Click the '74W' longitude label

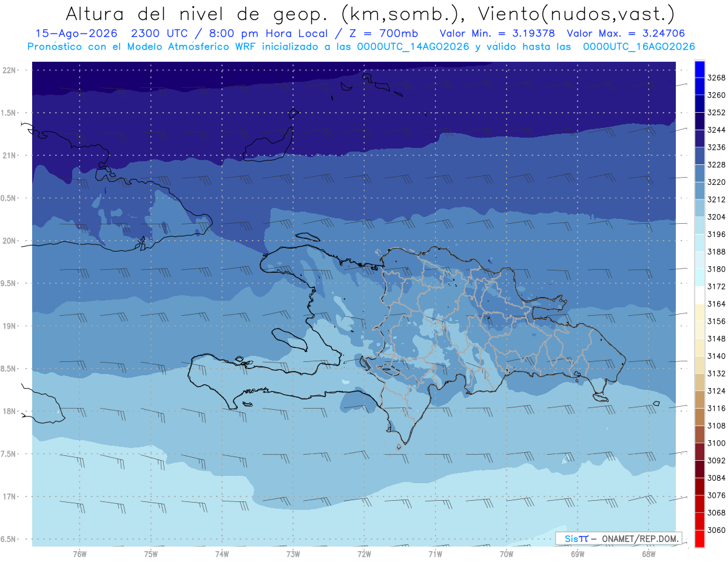click(x=222, y=554)
